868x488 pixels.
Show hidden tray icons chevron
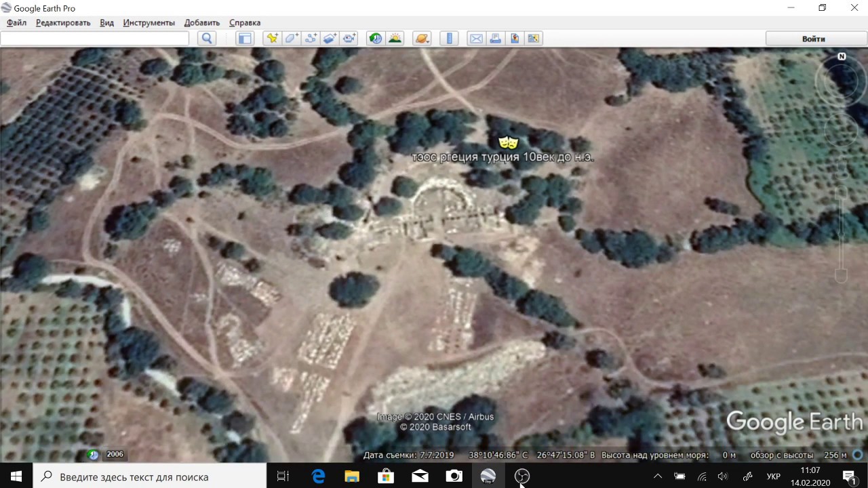point(657,476)
